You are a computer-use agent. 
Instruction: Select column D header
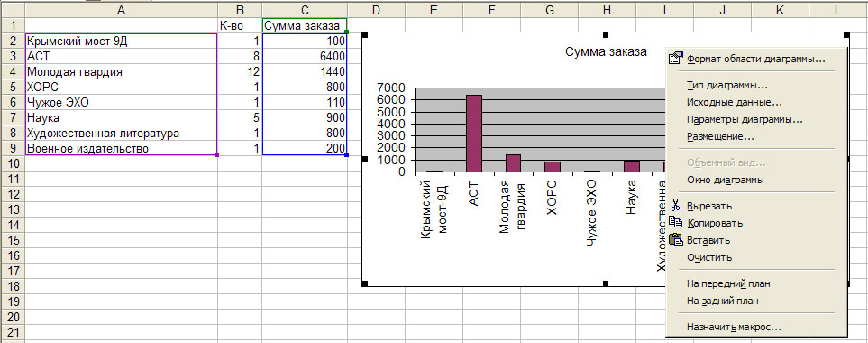point(376,9)
